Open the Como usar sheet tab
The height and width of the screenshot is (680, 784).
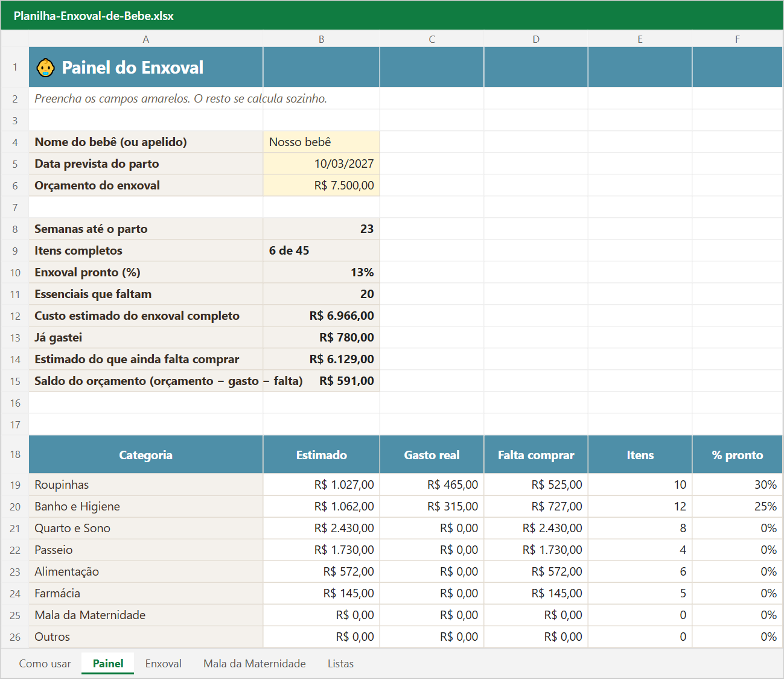click(45, 664)
